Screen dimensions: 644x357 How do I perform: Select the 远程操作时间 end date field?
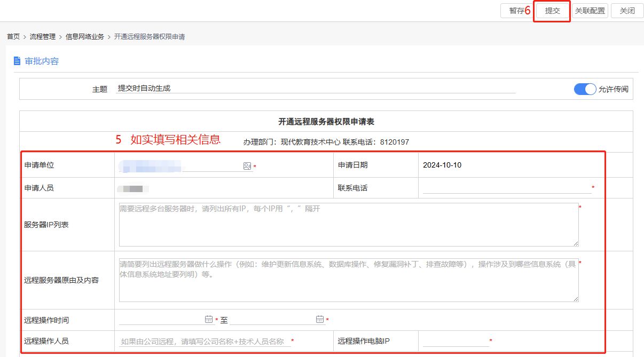(272, 320)
